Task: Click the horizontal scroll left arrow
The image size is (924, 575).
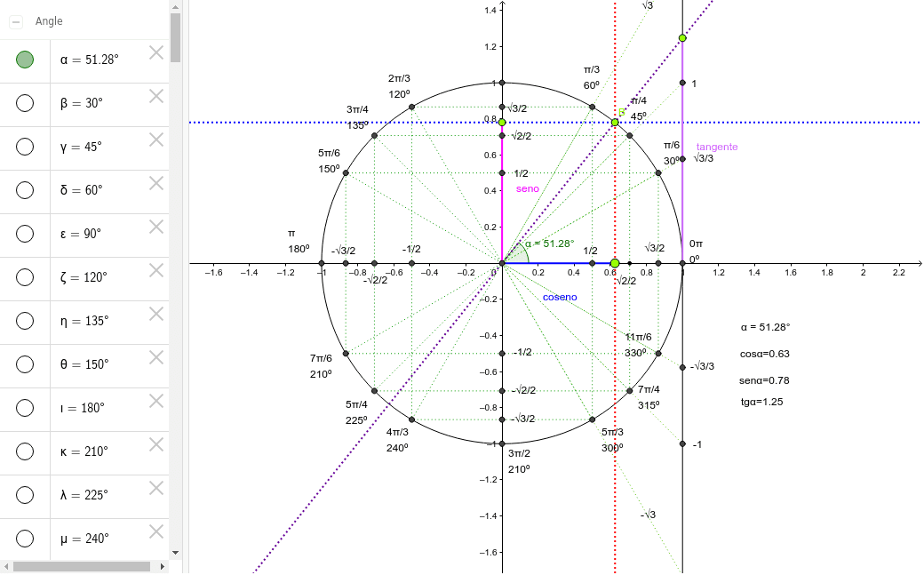Action: point(6,567)
